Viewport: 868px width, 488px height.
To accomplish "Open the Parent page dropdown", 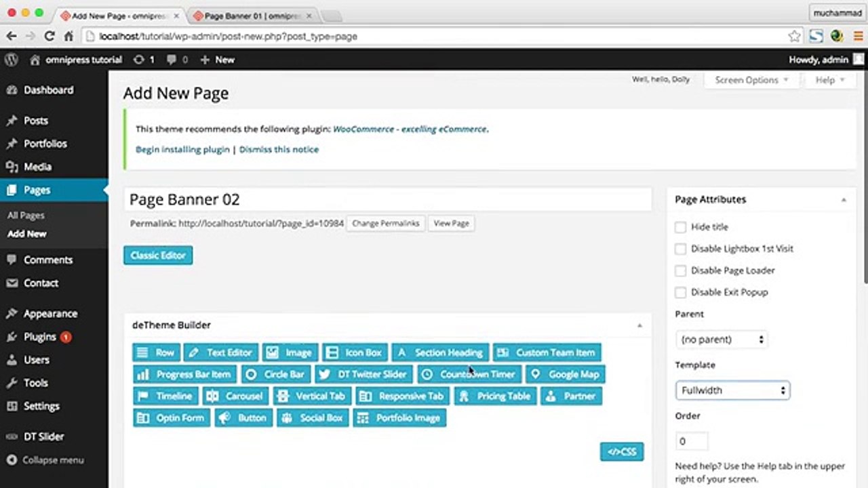I will click(722, 339).
